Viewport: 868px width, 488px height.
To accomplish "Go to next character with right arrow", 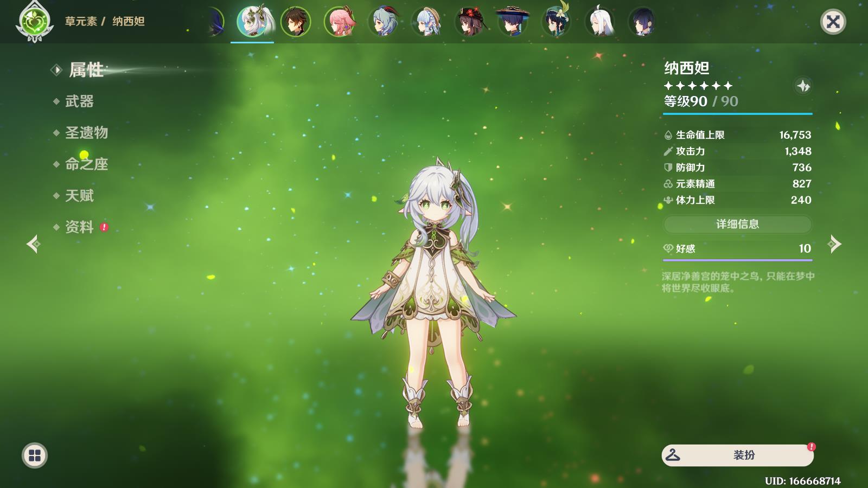I will click(x=834, y=244).
